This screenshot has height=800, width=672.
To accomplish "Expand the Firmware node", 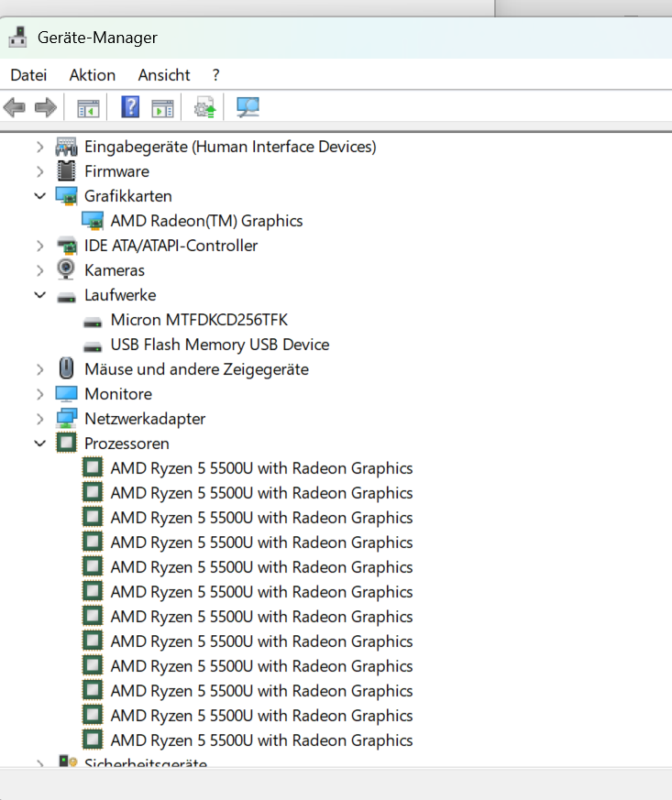I will (39, 172).
